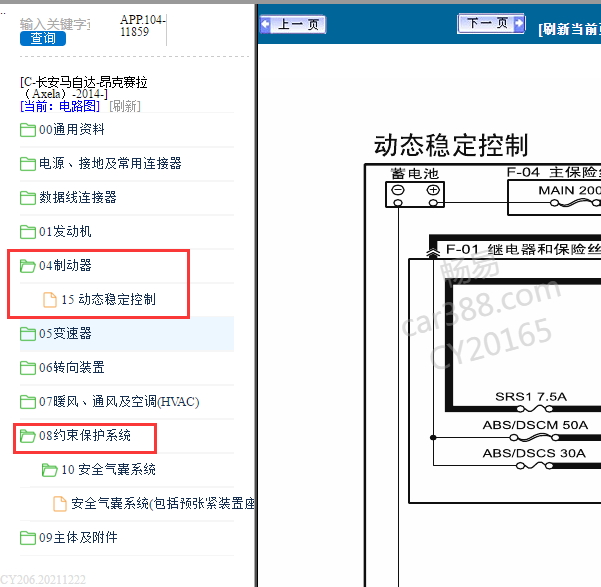Click the 刷新当前 refresh link in header

click(569, 29)
